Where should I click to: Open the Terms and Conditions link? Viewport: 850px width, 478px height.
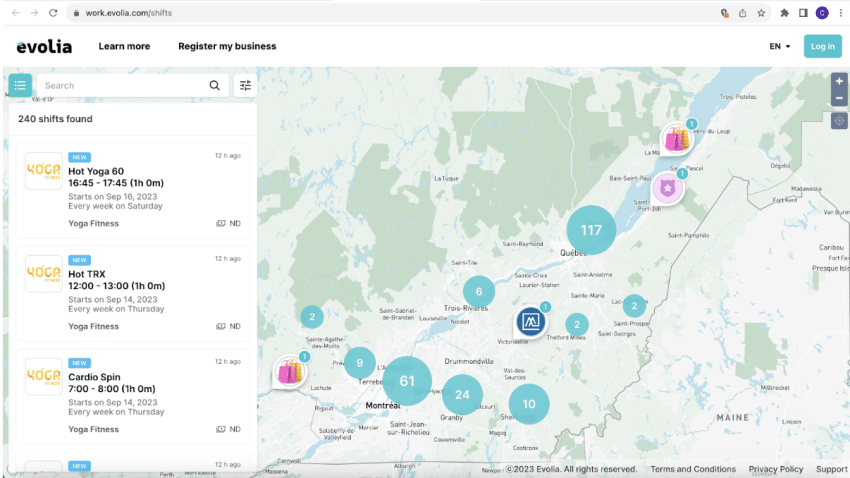pos(692,469)
